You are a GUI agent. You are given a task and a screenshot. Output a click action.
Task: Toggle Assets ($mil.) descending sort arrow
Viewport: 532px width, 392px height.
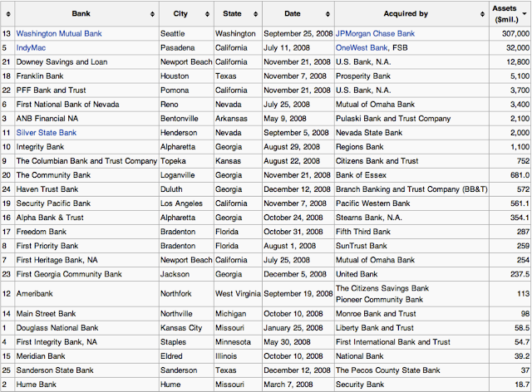tap(525, 14)
